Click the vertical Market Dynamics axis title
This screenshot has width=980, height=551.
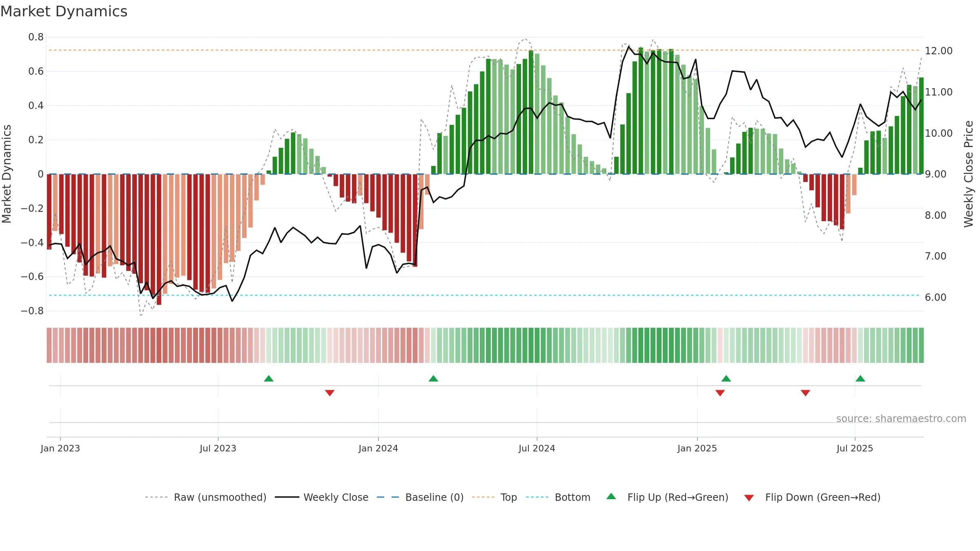click(7, 174)
